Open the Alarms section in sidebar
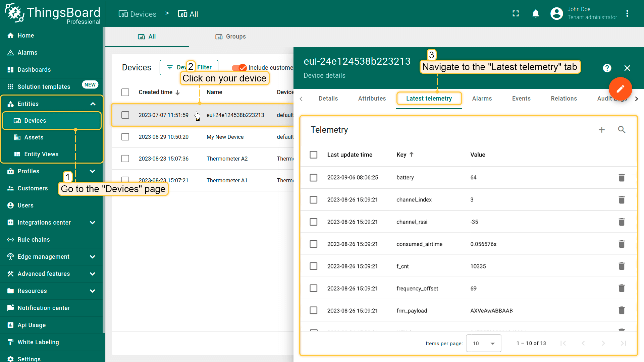 click(x=28, y=52)
